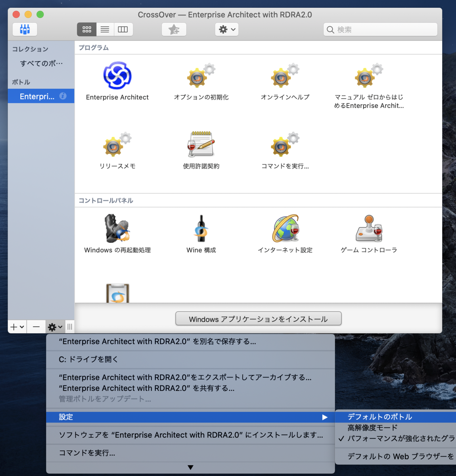The height and width of the screenshot is (476, 456).
Task: Click the ボトル sidebar heading
Action: point(21,82)
